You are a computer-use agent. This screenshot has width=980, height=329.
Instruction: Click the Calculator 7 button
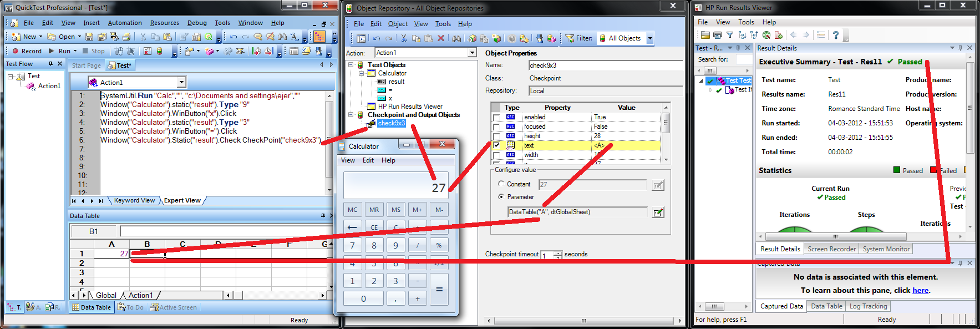tap(352, 245)
